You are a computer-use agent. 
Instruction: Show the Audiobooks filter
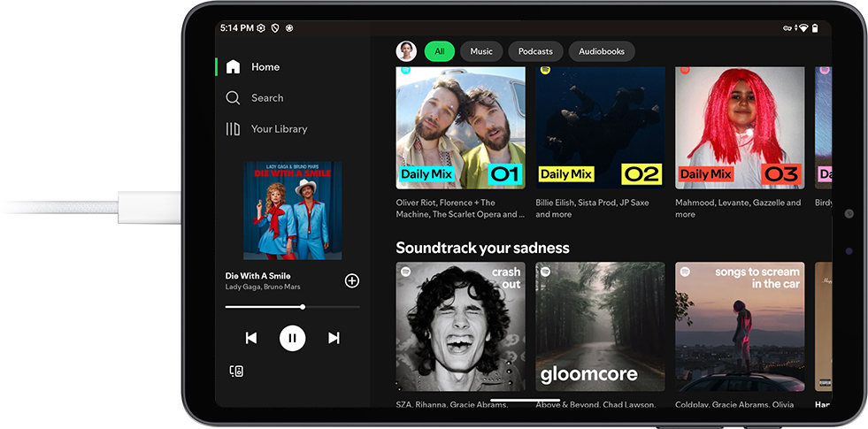tap(601, 51)
